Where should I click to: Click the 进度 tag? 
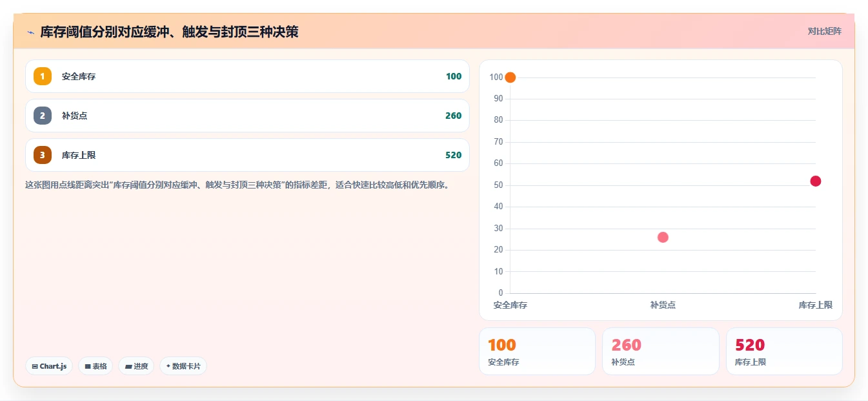(136, 366)
